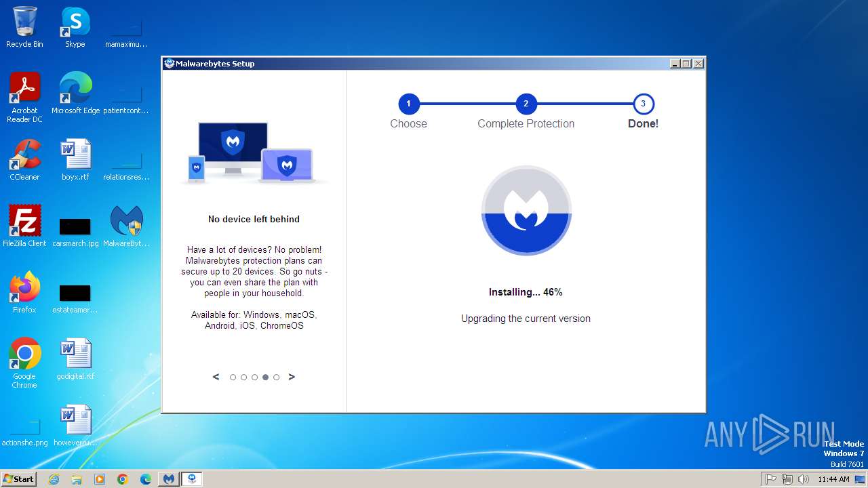This screenshot has height=488, width=868.
Task: Select the MalwareBytes installer desktop icon
Action: coord(126,226)
